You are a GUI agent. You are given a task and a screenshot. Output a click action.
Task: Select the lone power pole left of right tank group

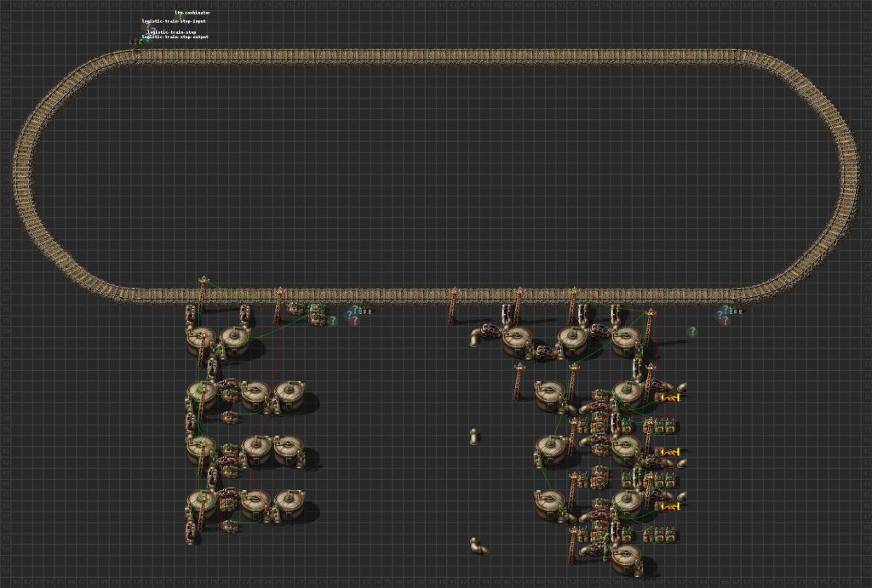(x=453, y=305)
